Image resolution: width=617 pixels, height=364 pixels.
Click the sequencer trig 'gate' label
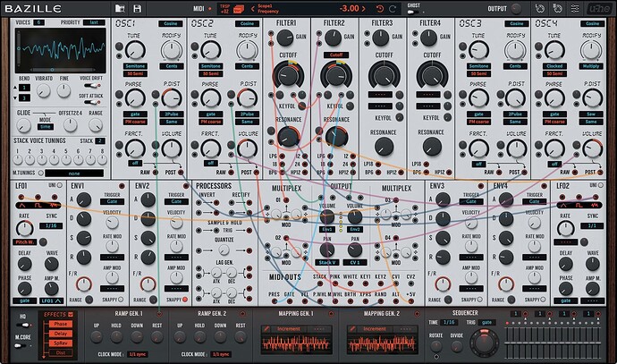coord(486,322)
